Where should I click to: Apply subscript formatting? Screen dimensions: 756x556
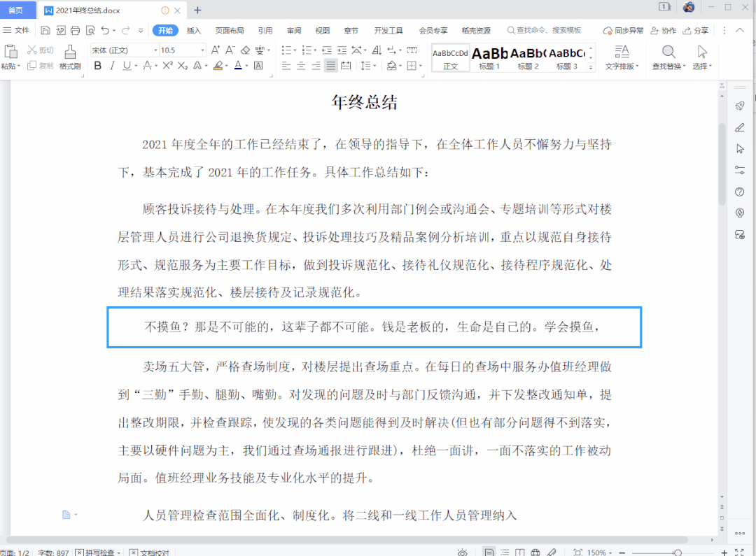point(183,64)
